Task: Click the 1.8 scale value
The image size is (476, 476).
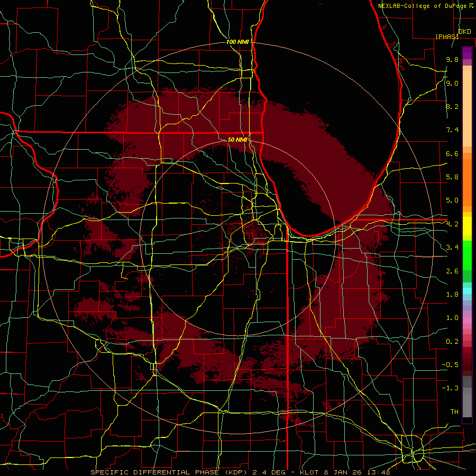Action: [452, 295]
